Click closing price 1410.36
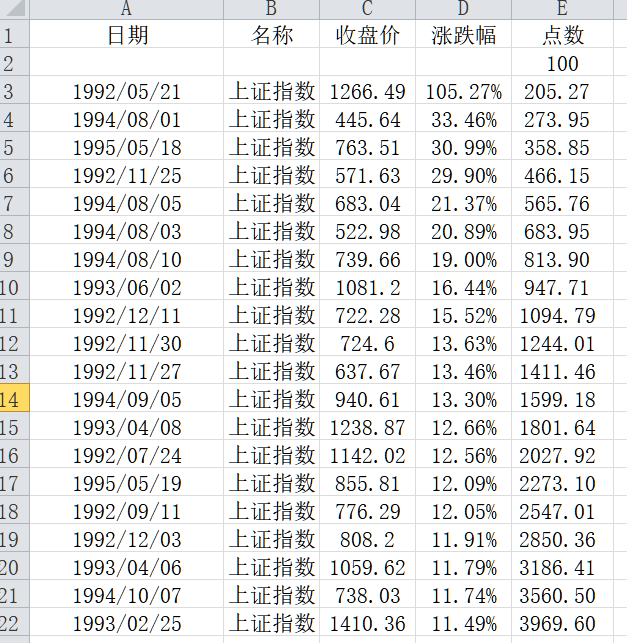The width and height of the screenshot is (627, 643). tap(367, 622)
